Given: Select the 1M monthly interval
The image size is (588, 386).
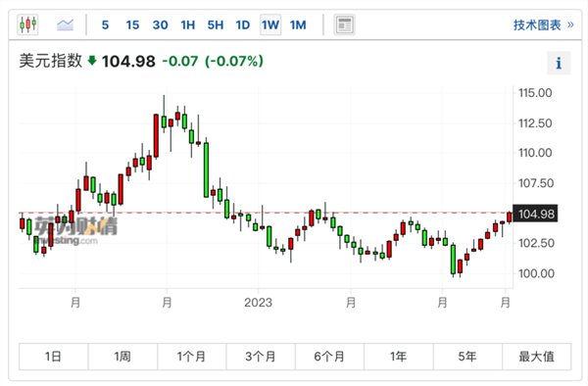Looking at the screenshot, I should (x=298, y=24).
